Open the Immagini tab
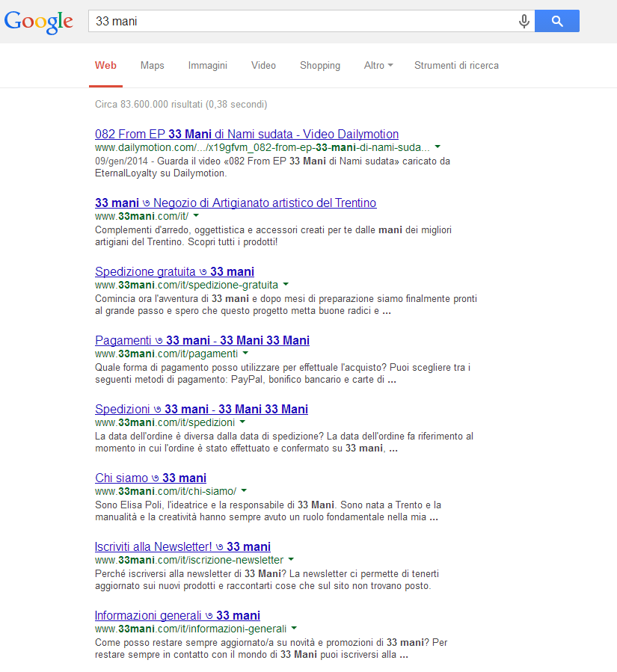Viewport: 617px width, 672px height. coord(207,66)
